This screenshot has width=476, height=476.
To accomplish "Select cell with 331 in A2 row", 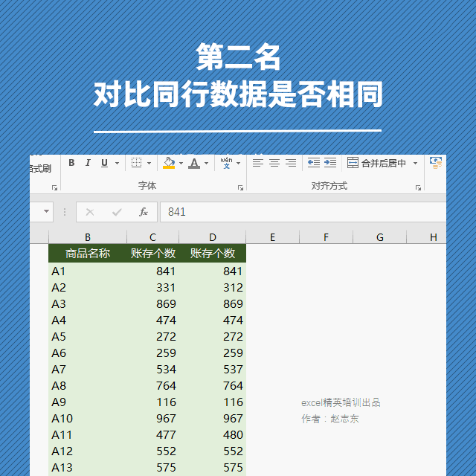I will click(x=152, y=288).
